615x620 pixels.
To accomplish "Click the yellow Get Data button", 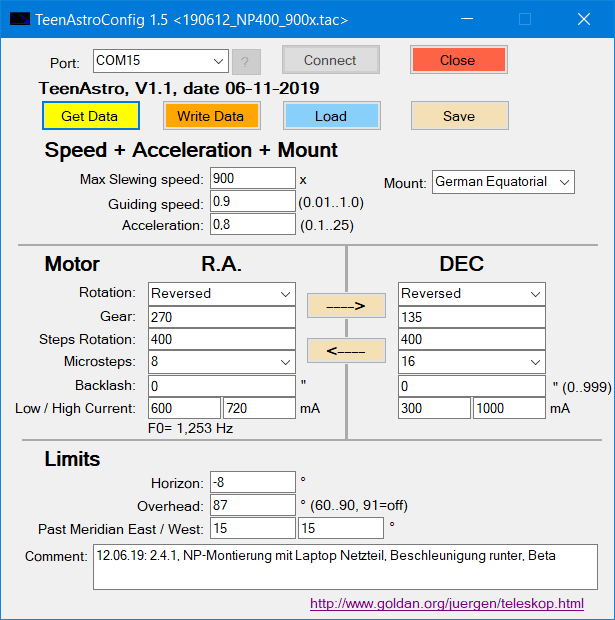I will (x=91, y=115).
